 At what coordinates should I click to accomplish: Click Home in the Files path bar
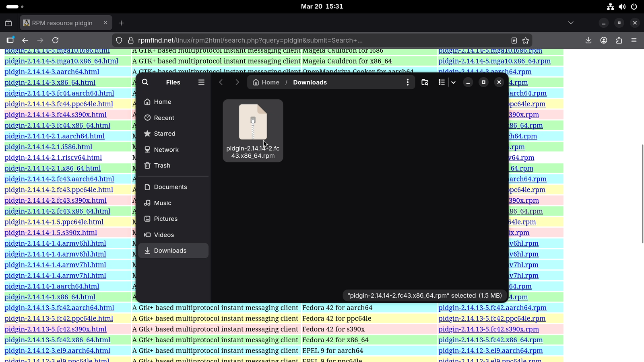point(266,82)
